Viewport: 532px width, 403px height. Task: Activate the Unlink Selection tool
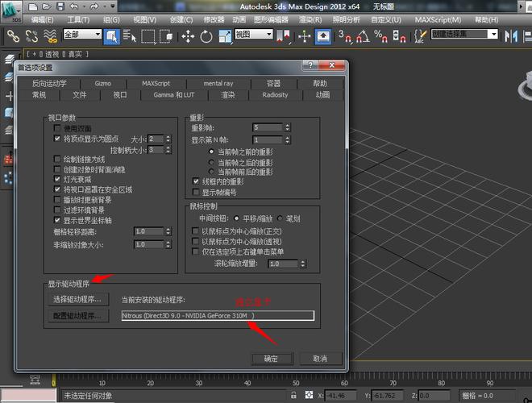[31, 36]
